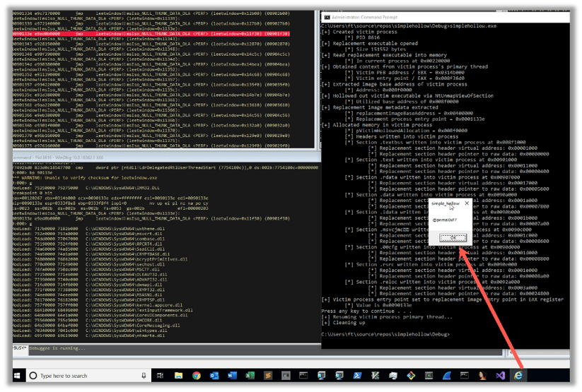
Task: Click the ModLoad bcryptPrimitives.dll line
Action: coord(100,259)
